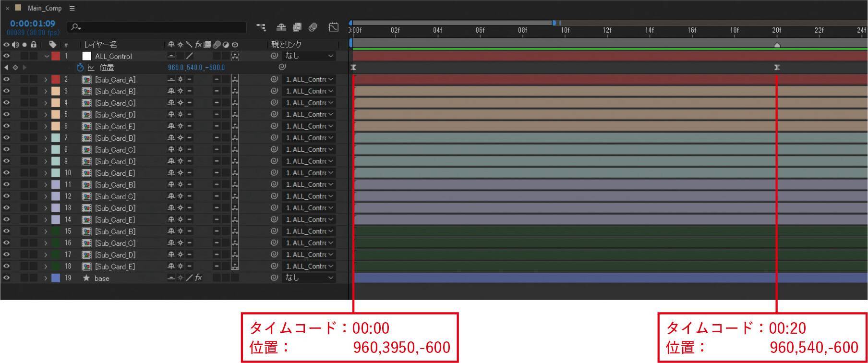Enable frame blending for all layers
Image resolution: width=868 pixels, height=363 pixels.
[x=297, y=27]
